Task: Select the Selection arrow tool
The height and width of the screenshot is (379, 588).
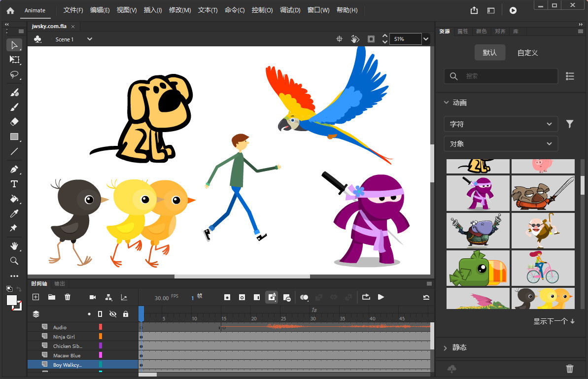Action: pos(14,45)
